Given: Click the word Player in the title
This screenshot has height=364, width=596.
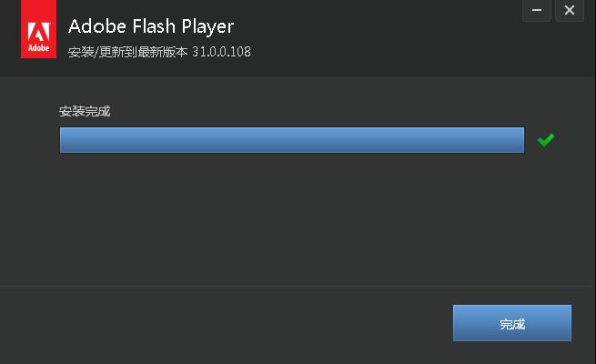Looking at the screenshot, I should point(207,25).
